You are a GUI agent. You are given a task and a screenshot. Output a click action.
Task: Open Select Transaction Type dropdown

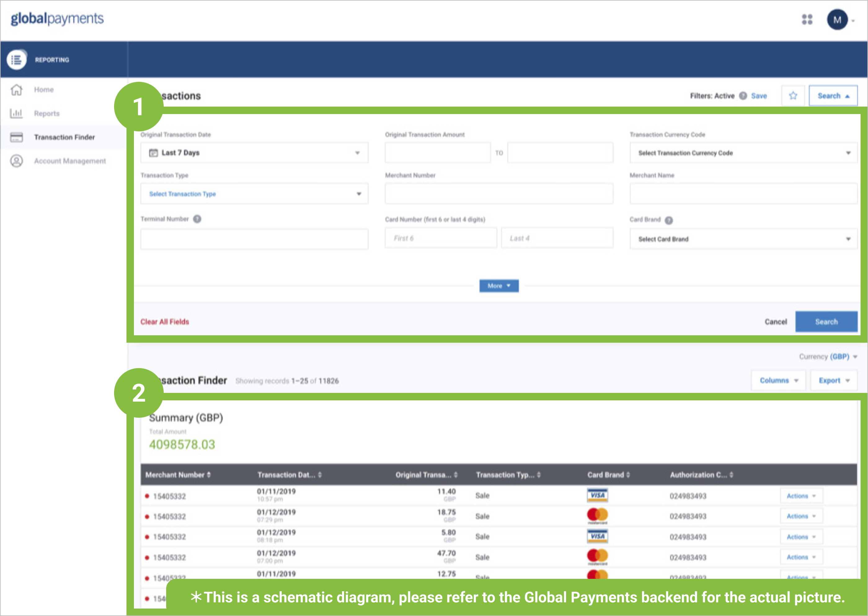pyautogui.click(x=254, y=194)
